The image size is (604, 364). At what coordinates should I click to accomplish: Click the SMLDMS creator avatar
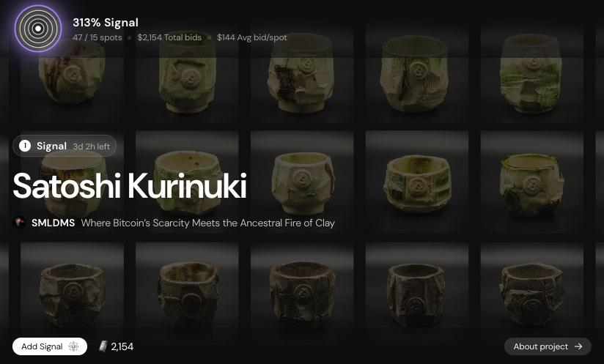(x=19, y=223)
